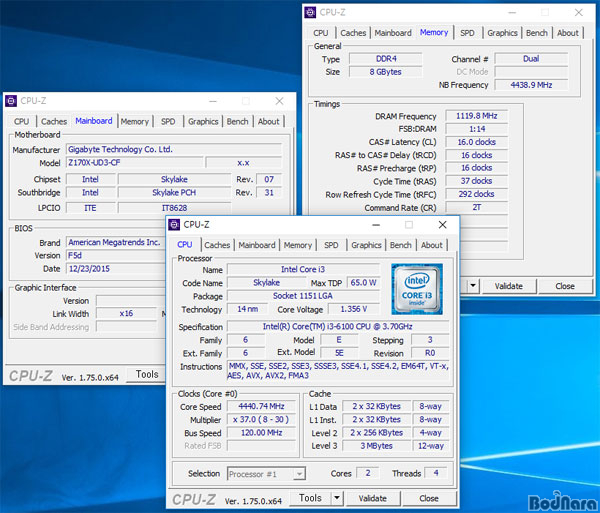Open the About tab in the front CPU window
Image resolution: width=600 pixels, height=513 pixels.
point(432,245)
